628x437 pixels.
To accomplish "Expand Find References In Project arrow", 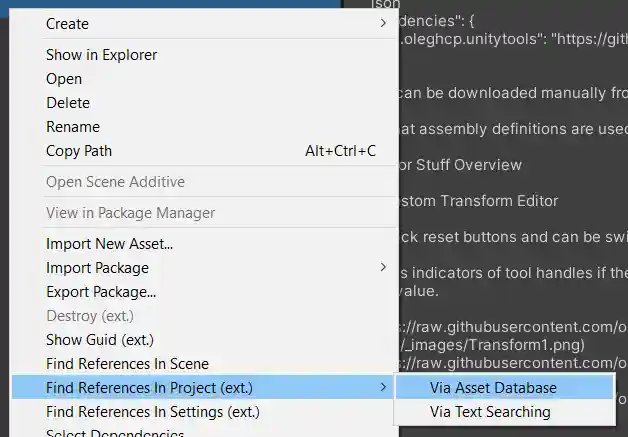I will (383, 387).
